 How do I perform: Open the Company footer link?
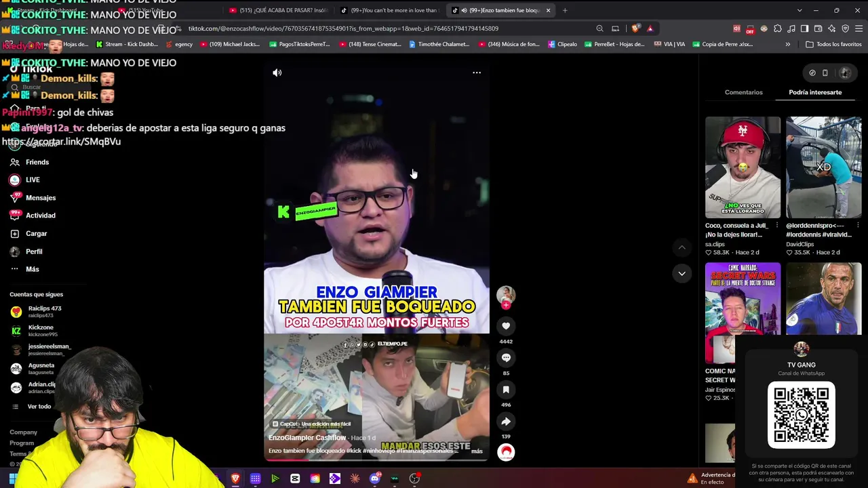(x=23, y=432)
